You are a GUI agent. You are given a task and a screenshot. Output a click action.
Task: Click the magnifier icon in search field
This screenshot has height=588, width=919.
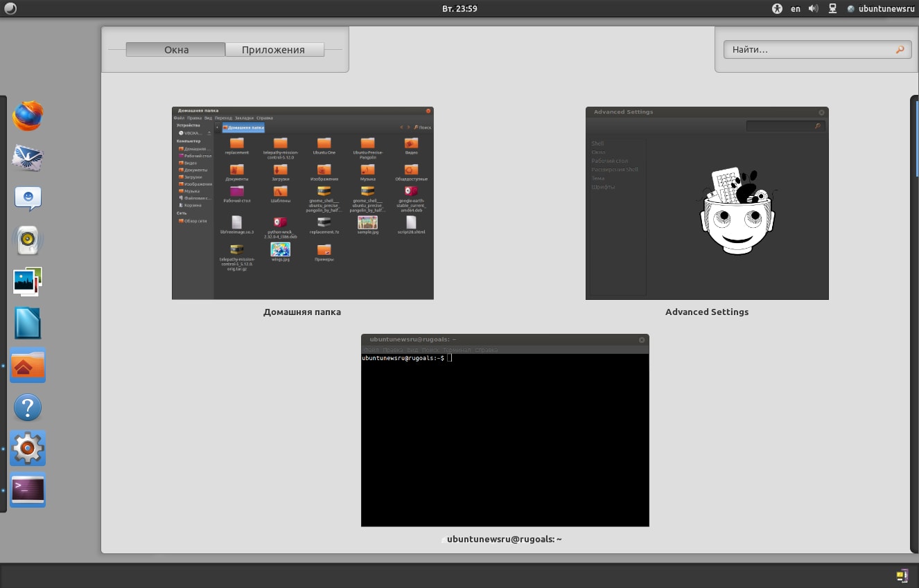900,50
